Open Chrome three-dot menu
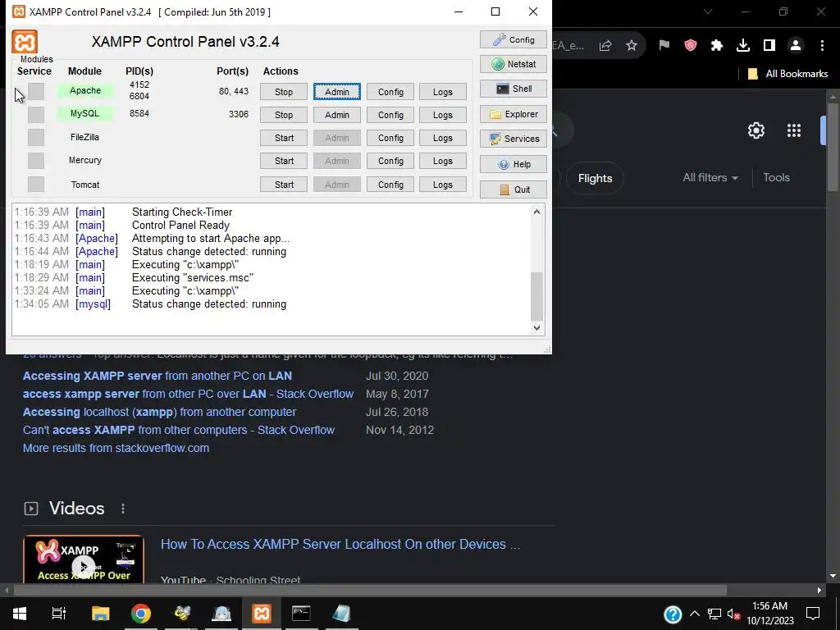Image resolution: width=840 pixels, height=630 pixels. click(822, 46)
